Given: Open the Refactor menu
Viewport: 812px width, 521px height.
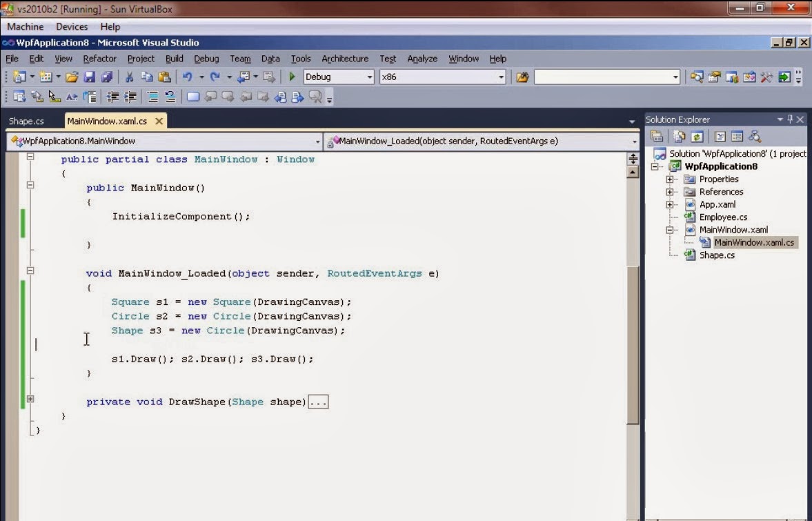Looking at the screenshot, I should tap(100, 59).
